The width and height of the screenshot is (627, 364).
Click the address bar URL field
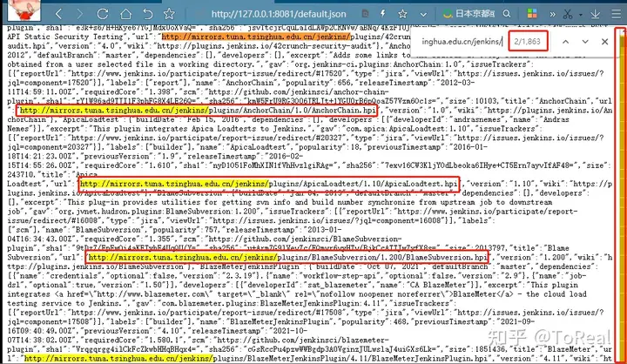point(279,14)
